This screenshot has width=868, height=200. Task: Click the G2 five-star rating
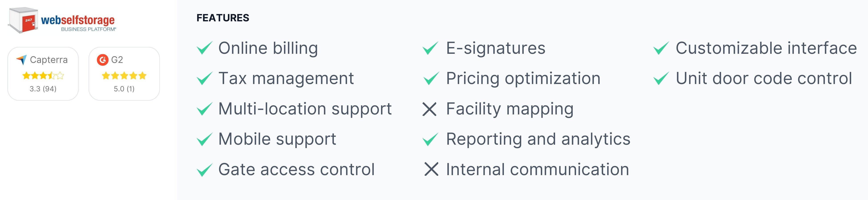(x=124, y=75)
